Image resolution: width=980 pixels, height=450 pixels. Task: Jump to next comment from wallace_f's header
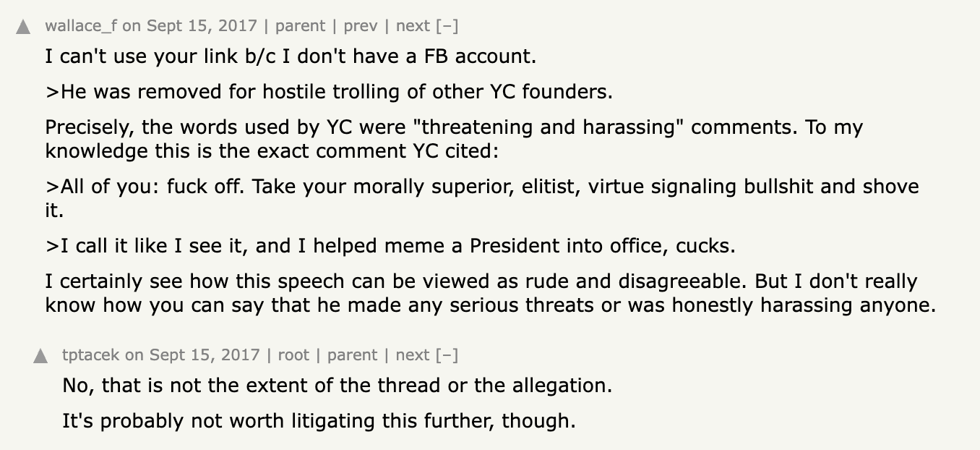click(x=413, y=26)
